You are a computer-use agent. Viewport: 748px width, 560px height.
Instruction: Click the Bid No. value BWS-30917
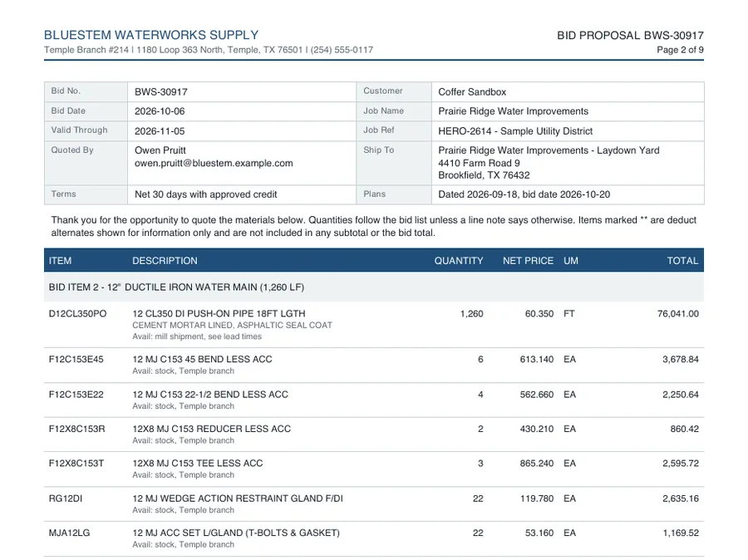click(160, 91)
